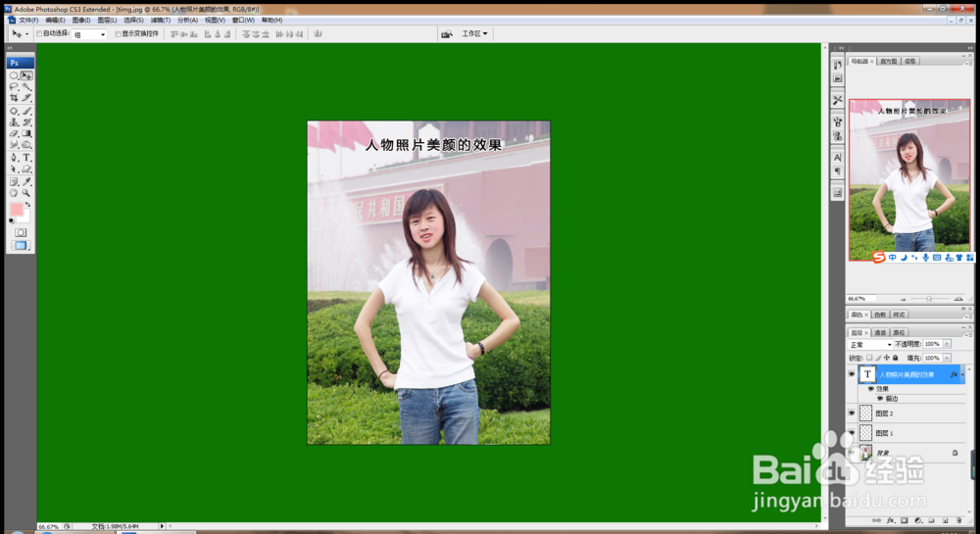
Task: Toggle Quick Mask mode
Action: click(x=21, y=232)
